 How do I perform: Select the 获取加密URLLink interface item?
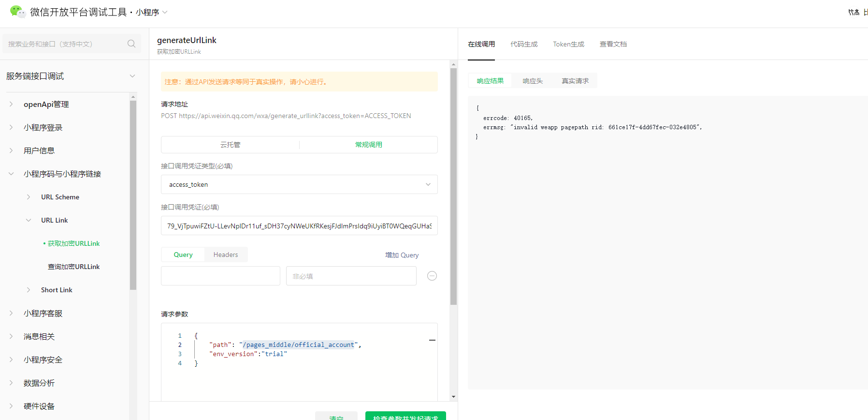click(73, 243)
